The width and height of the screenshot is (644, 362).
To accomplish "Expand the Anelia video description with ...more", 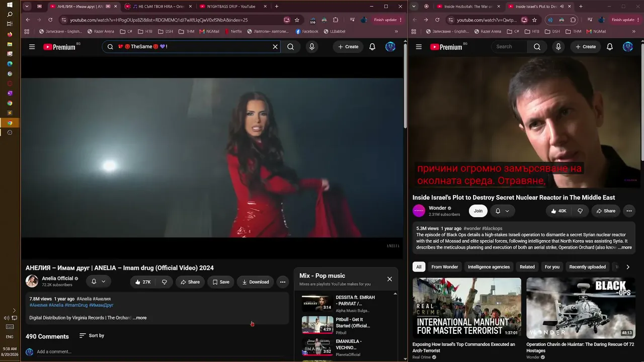I will point(140,318).
